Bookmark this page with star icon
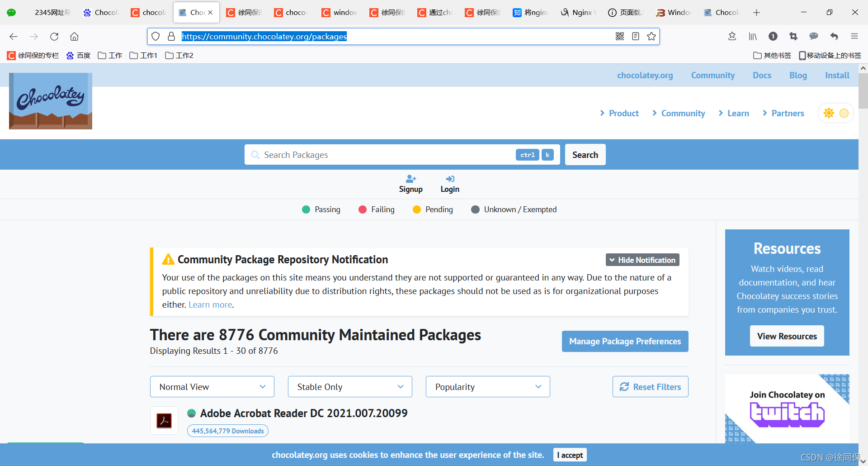Screen dimensions: 868x466 (651, 36)
